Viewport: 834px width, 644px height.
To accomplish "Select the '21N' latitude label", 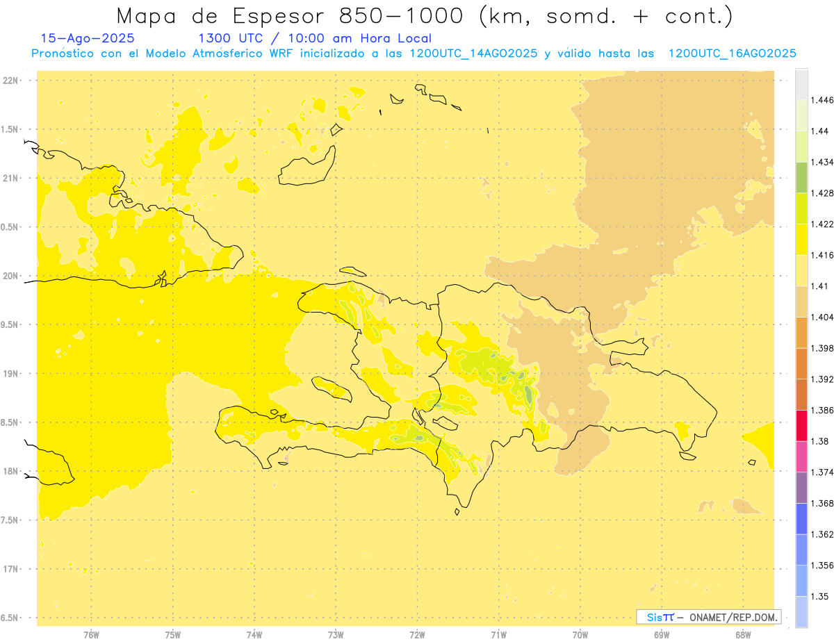I will pos(10,178).
